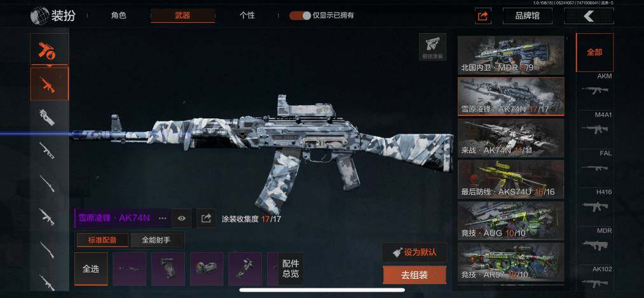644x298 pixels.
Task: Click the share icon in top bar
Action: pos(483,16)
